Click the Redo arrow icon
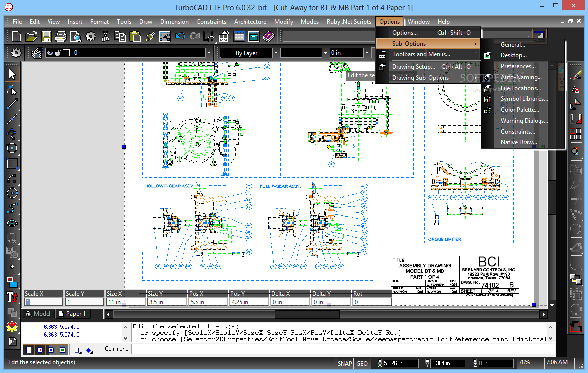 [195, 37]
